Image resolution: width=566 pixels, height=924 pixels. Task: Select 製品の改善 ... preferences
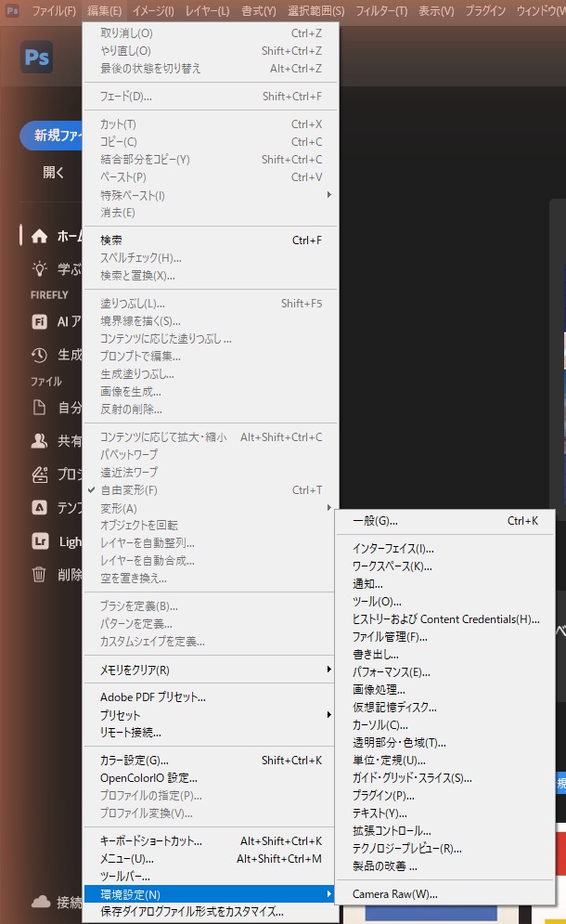444,866
